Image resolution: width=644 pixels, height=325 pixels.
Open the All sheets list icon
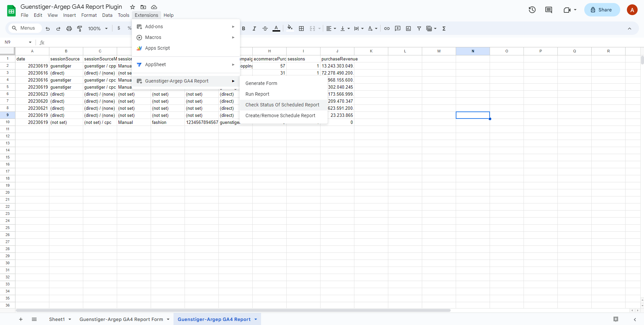click(34, 319)
